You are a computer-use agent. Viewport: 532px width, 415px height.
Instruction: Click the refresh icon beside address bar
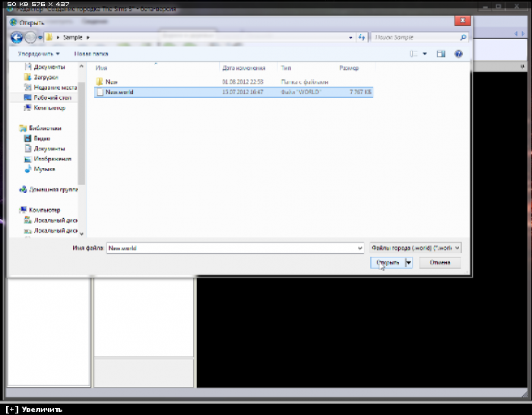(362, 36)
